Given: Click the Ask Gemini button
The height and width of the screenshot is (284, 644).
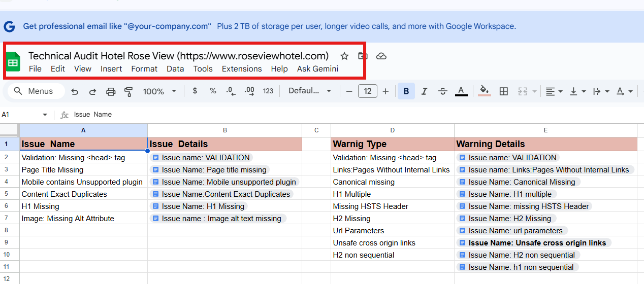Looking at the screenshot, I should tap(317, 69).
